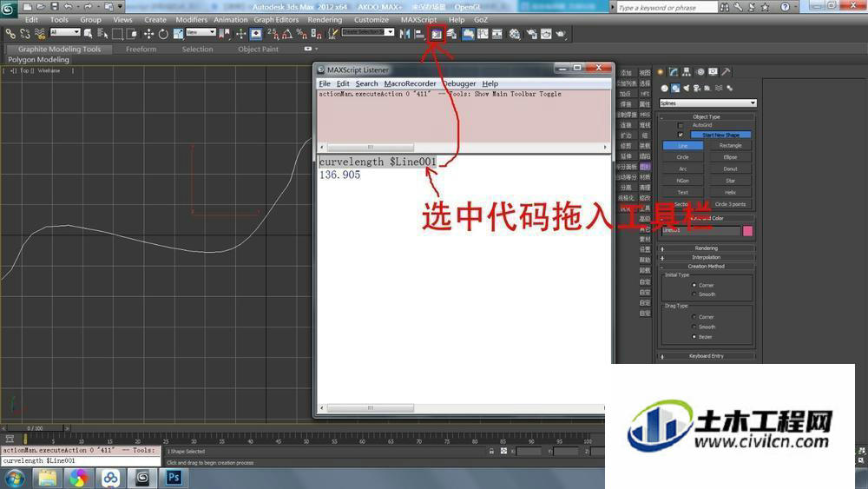868x489 pixels.
Task: Open the Material Editor
Action: pos(515,35)
